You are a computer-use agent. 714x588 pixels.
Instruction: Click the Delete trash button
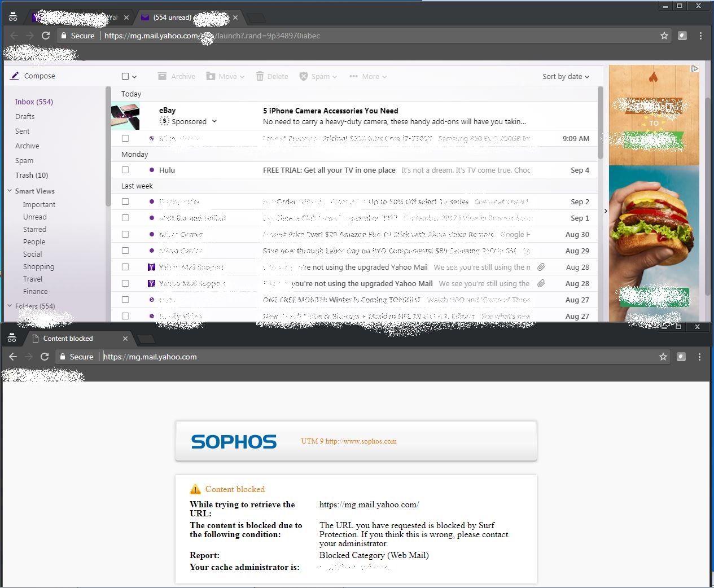272,77
